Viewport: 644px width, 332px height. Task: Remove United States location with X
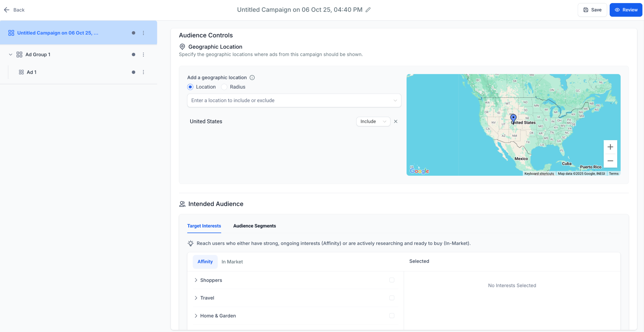(x=396, y=122)
